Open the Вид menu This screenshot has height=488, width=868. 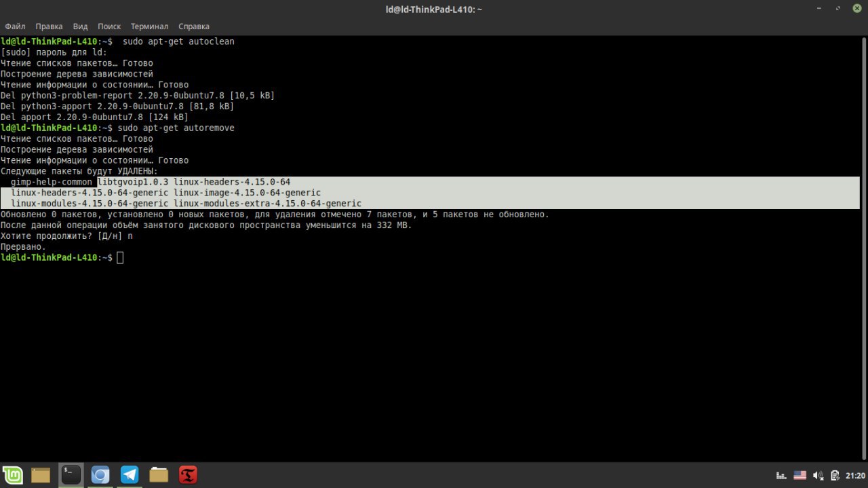point(80,26)
